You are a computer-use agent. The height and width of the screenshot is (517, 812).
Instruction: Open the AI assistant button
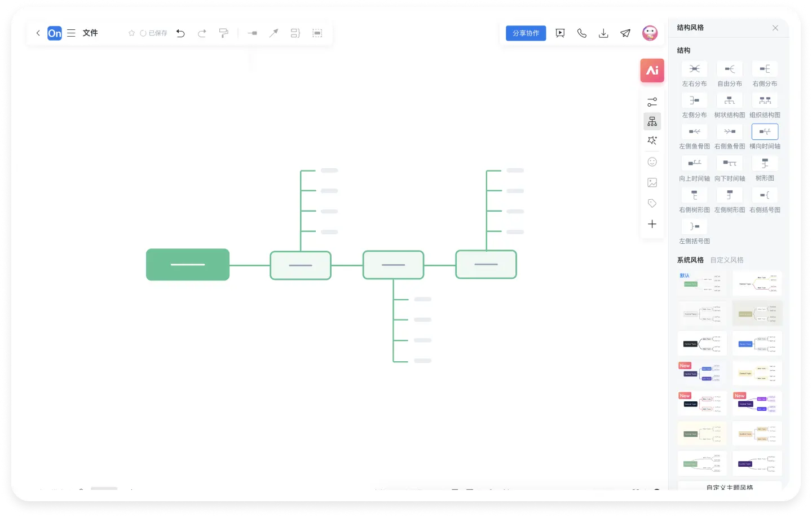(x=652, y=71)
